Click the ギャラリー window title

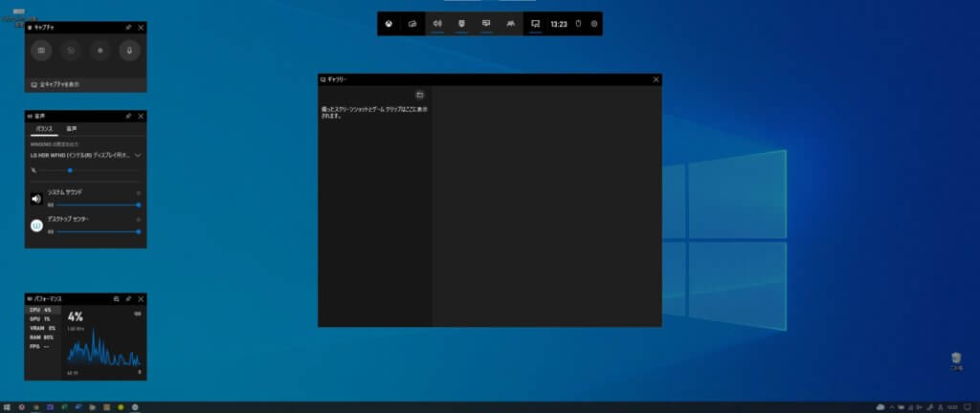click(337, 80)
